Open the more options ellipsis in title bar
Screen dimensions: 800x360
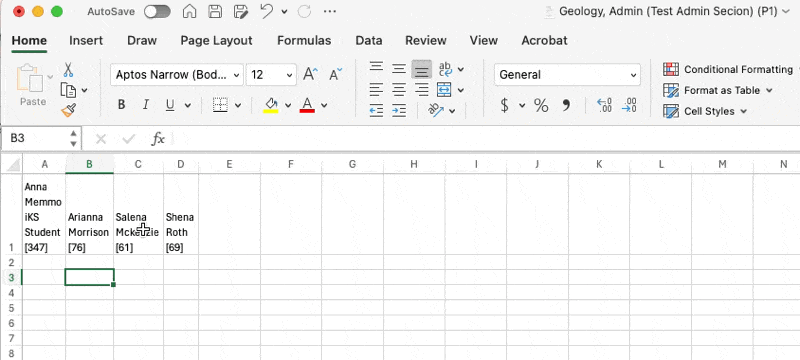click(330, 11)
